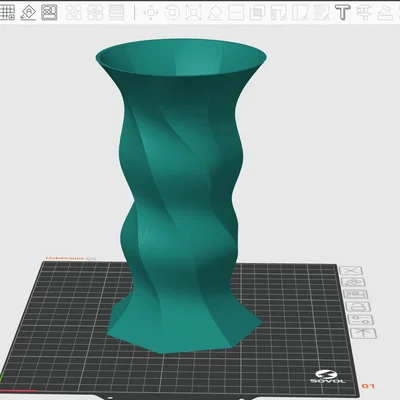The image size is (400, 400).
Task: Arrange all objects from top toolbar
Action: [x=49, y=12]
